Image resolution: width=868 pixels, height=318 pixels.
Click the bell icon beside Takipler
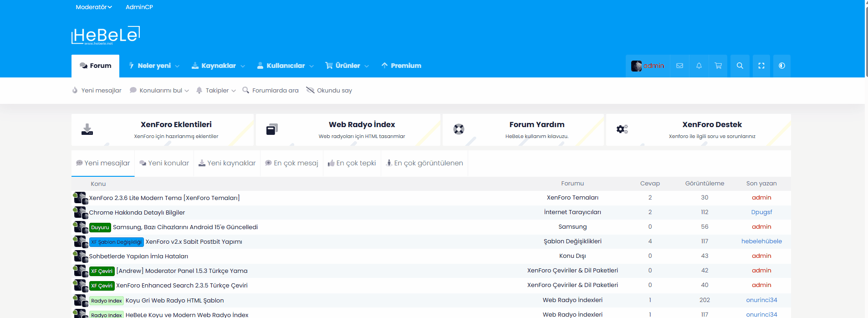pyautogui.click(x=199, y=90)
